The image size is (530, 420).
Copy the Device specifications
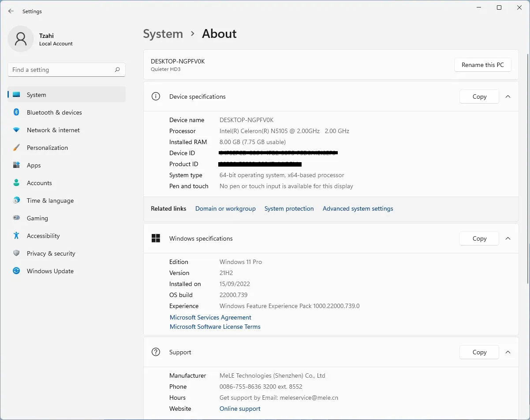(x=479, y=97)
